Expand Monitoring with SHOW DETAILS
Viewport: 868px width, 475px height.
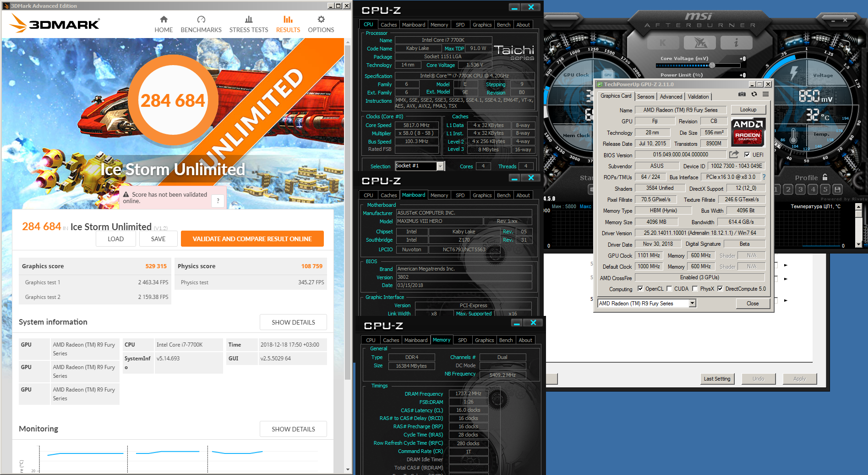coord(293,429)
